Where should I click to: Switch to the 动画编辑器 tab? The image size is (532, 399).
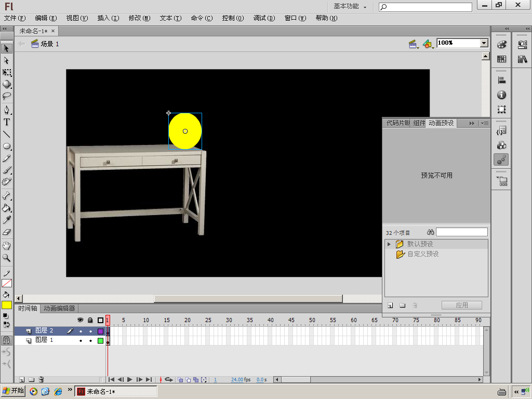click(59, 309)
